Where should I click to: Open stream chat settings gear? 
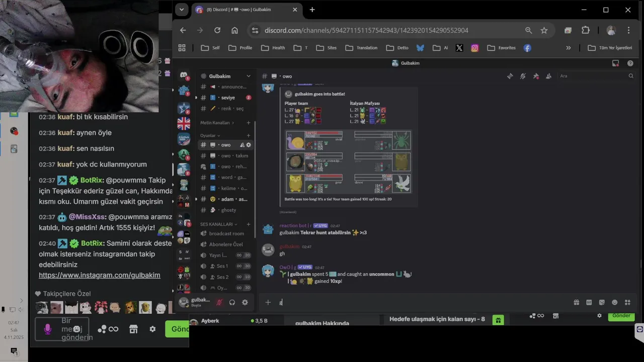point(152,329)
